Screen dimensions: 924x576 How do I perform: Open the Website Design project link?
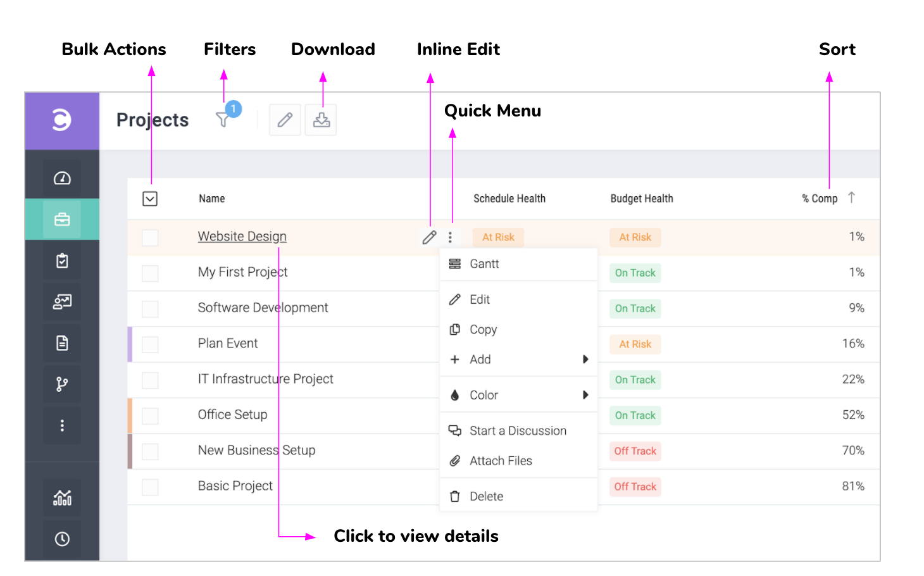(242, 237)
